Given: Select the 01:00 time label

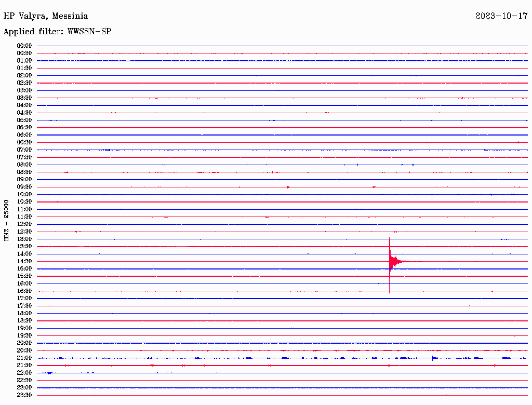Looking at the screenshot, I should 24,61.
